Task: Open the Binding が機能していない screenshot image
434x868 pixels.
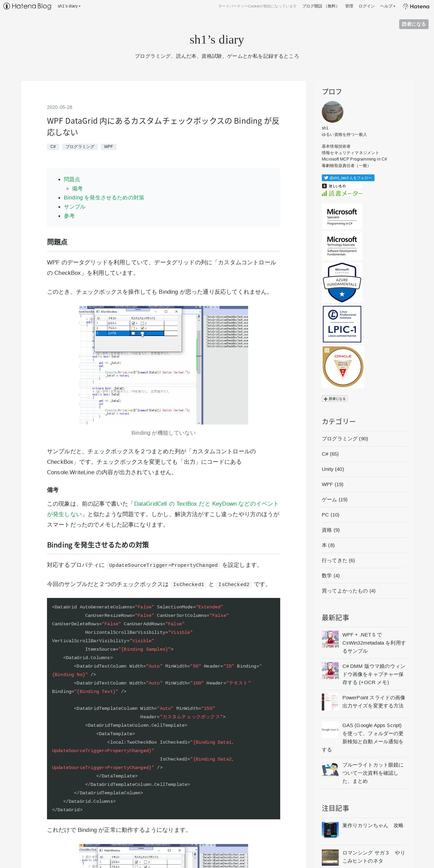Action: (164, 365)
